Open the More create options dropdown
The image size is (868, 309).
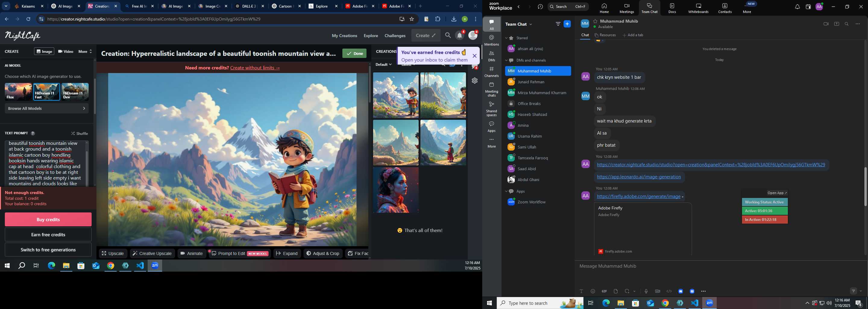coord(85,51)
